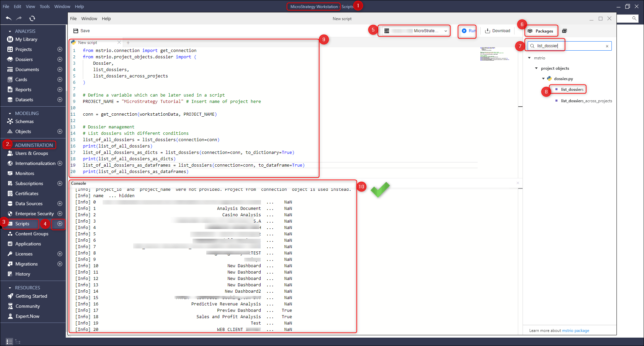Collapse the dossier.py tree node

pyautogui.click(x=543, y=79)
